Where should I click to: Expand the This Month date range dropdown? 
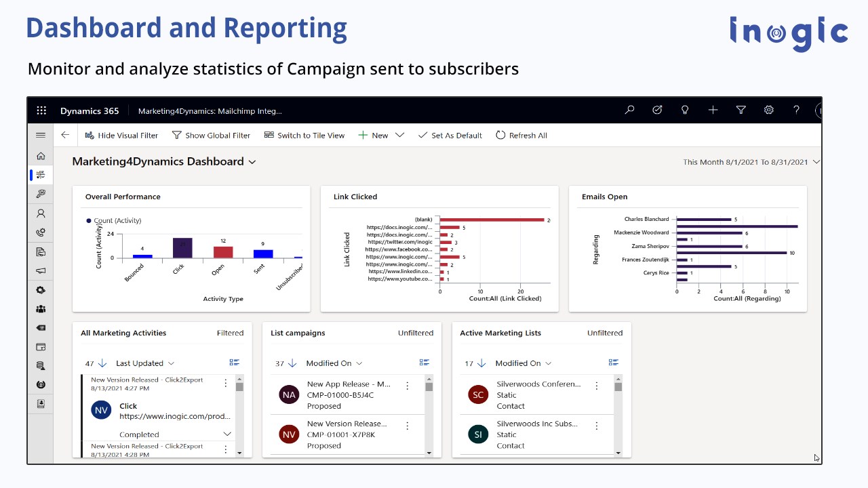[816, 162]
